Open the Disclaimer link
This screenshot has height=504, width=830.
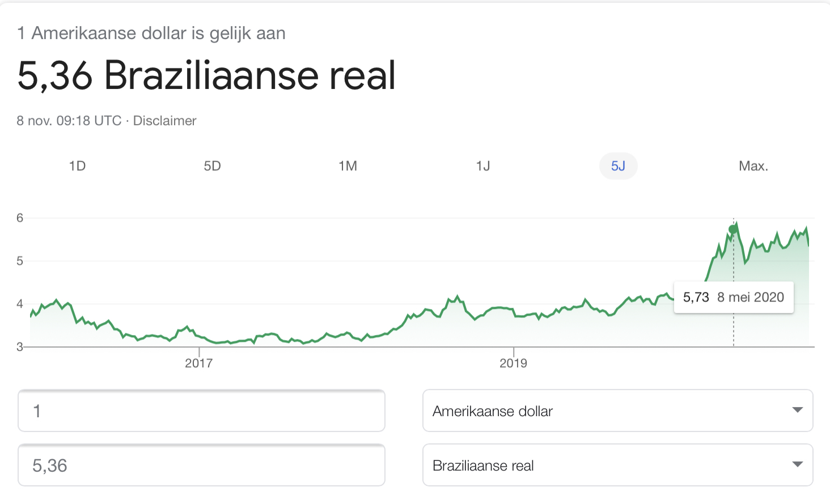(164, 121)
